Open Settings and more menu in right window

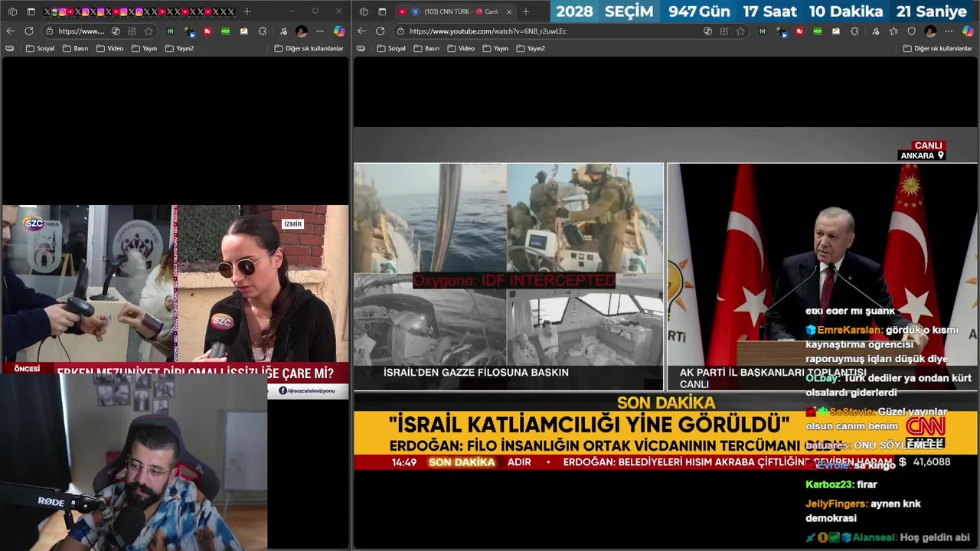949,31
